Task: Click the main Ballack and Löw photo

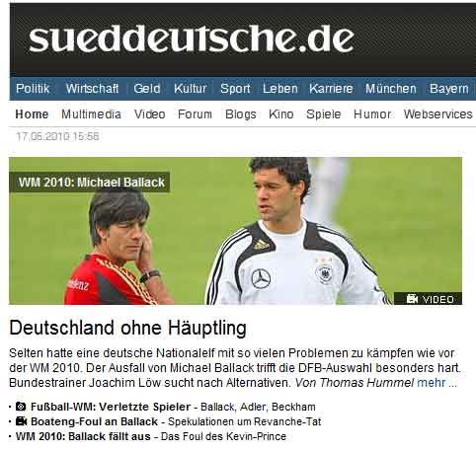Action: tap(235, 231)
